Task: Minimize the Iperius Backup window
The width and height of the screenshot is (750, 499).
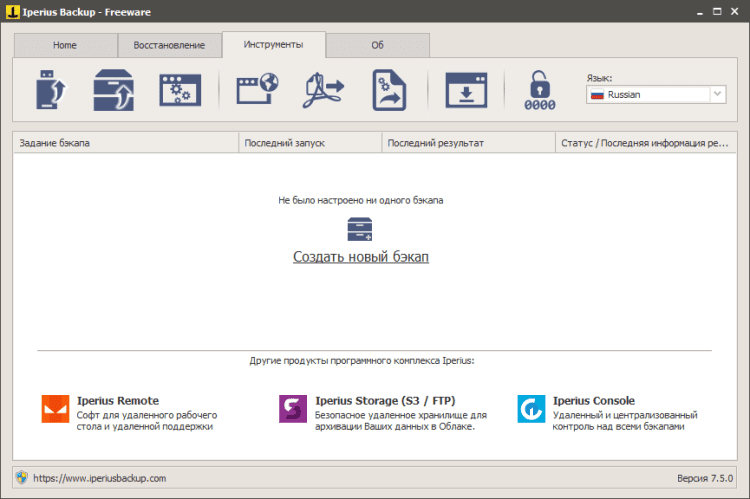Action: (700, 12)
